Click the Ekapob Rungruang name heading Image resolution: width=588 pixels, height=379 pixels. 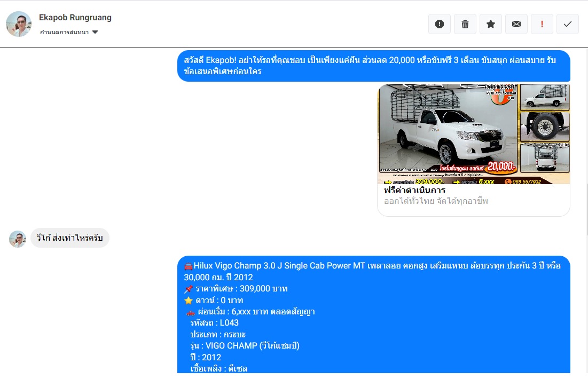click(75, 18)
